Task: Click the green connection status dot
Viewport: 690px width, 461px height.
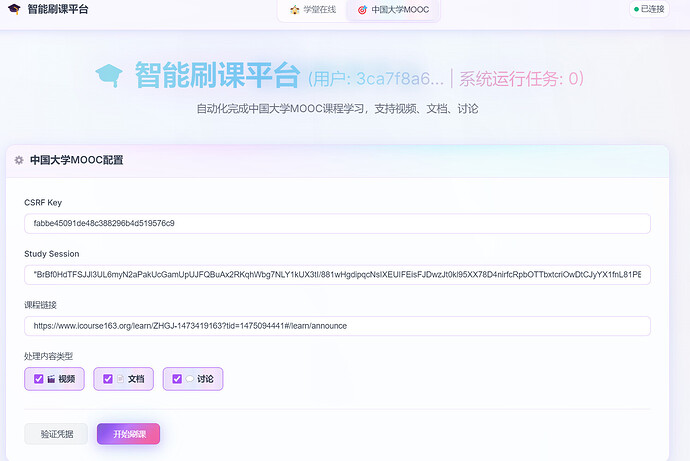Action: tap(636, 9)
